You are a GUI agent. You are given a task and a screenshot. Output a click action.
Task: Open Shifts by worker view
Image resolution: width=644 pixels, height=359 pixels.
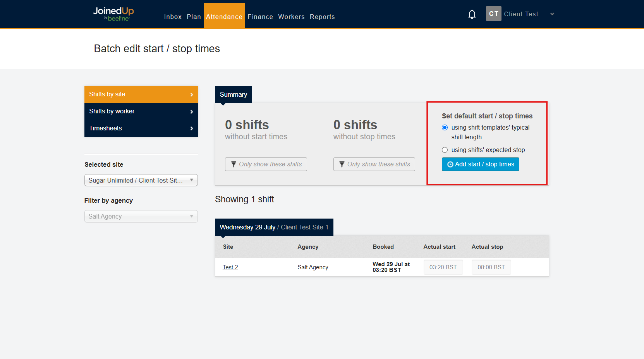tap(141, 111)
